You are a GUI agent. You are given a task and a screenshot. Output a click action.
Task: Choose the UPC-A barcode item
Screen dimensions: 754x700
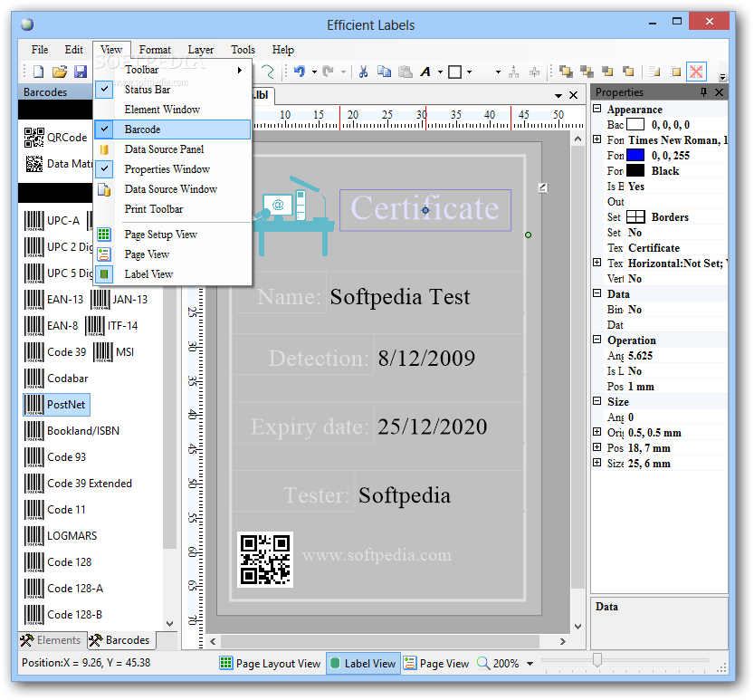tap(52, 221)
